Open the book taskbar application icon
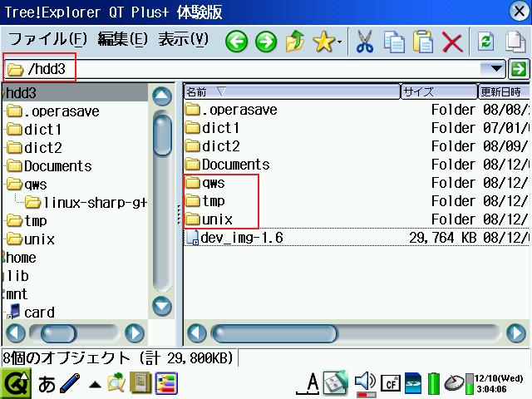The width and height of the screenshot is (532, 399). click(140, 383)
